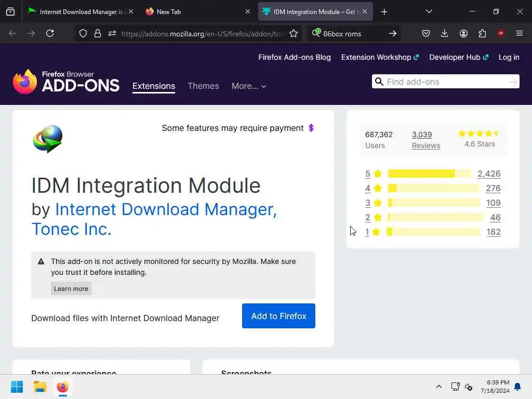532x399 pixels.
Task: Open Developer Hub link
Action: point(459,57)
